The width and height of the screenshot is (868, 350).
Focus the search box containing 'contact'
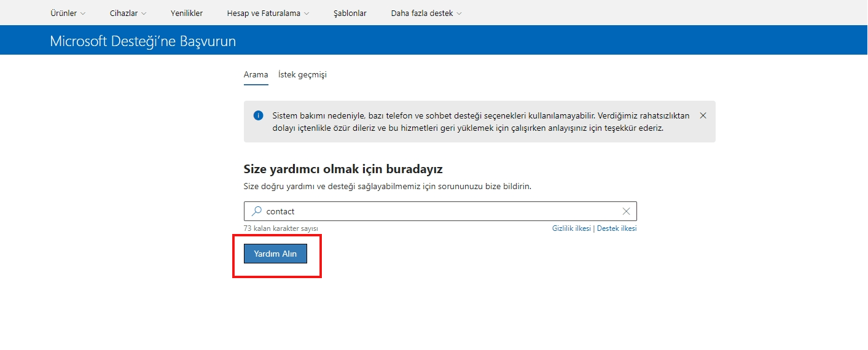point(440,211)
